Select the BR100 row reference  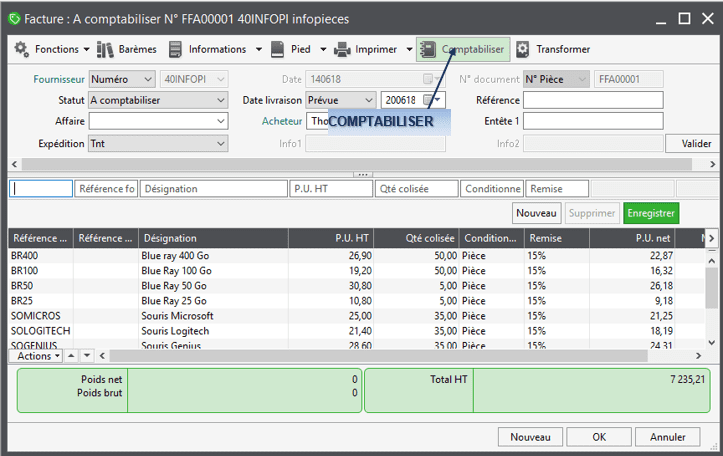click(24, 271)
